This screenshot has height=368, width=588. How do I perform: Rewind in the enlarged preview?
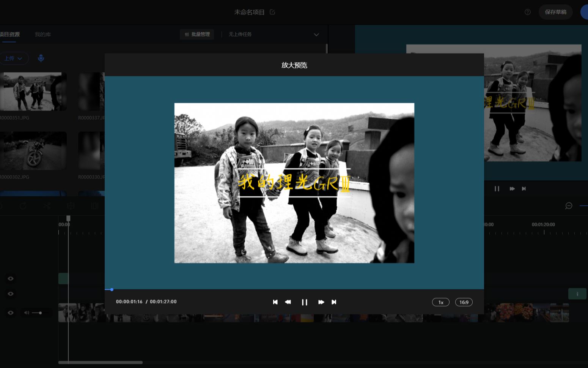click(x=288, y=302)
